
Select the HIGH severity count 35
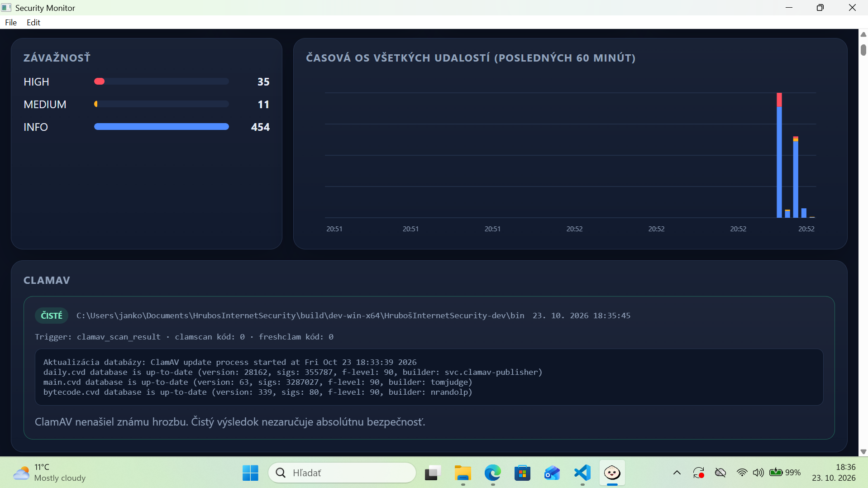[263, 81]
